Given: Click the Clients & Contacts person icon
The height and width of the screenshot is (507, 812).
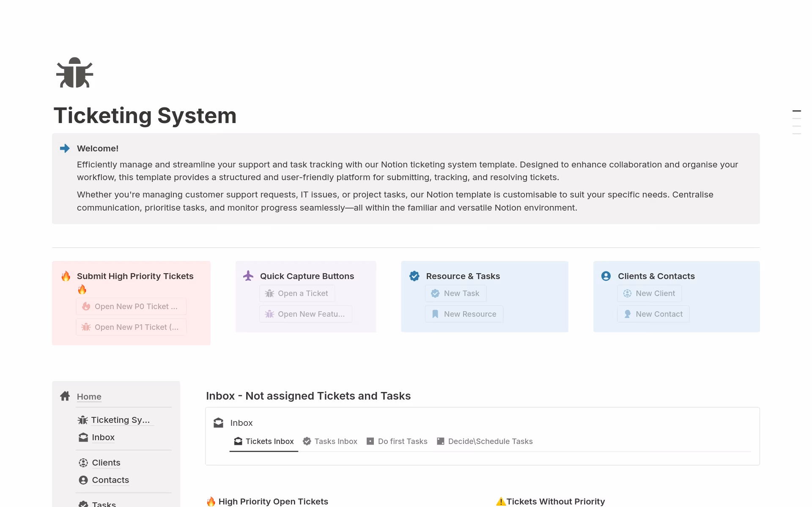Looking at the screenshot, I should (606, 276).
